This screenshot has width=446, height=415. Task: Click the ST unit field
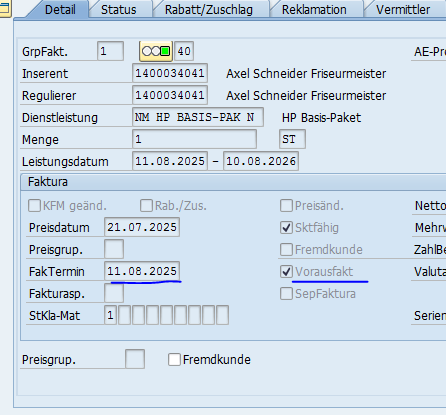coord(292,139)
